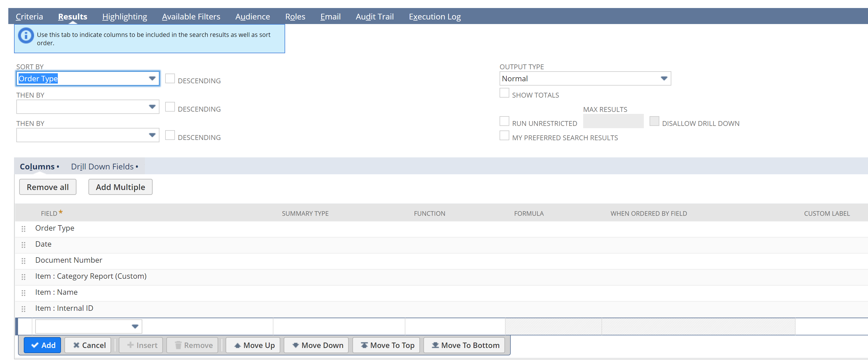
Task: Select the Document Number column row
Action: [441, 261]
